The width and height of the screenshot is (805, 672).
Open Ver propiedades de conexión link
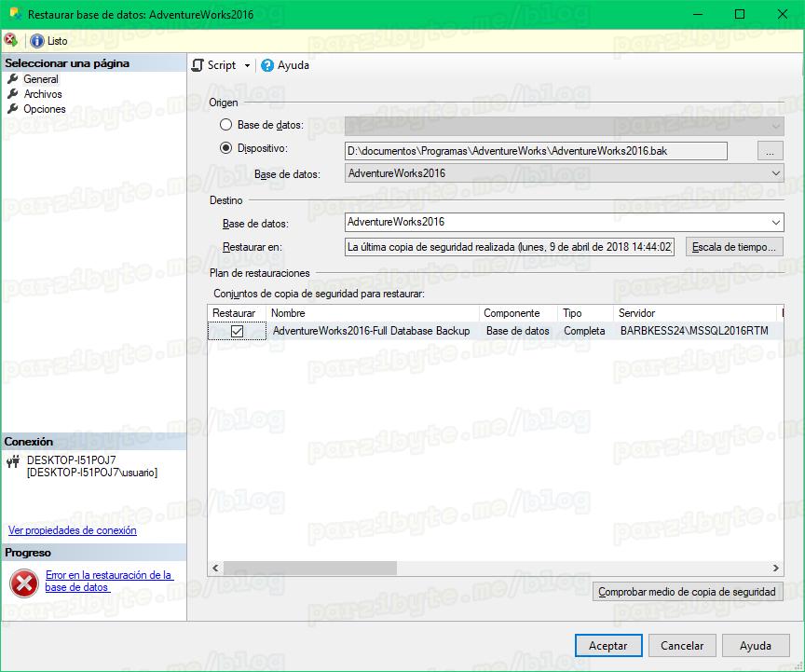[x=73, y=530]
